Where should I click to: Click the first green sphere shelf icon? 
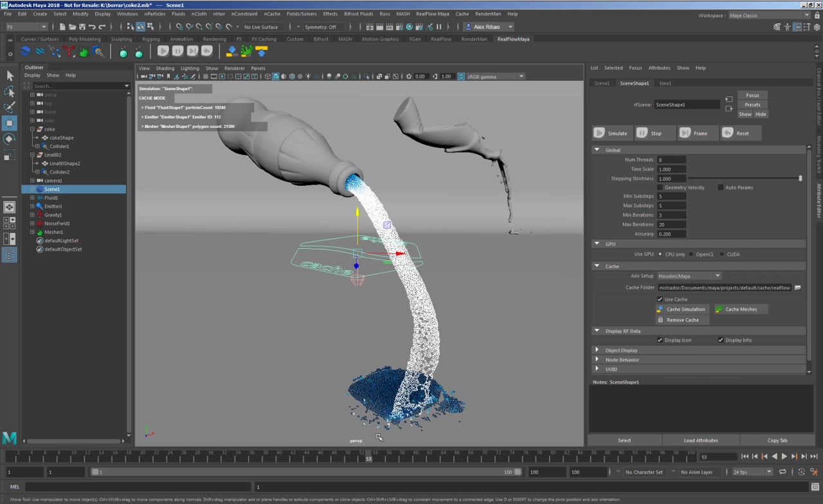[x=123, y=52]
